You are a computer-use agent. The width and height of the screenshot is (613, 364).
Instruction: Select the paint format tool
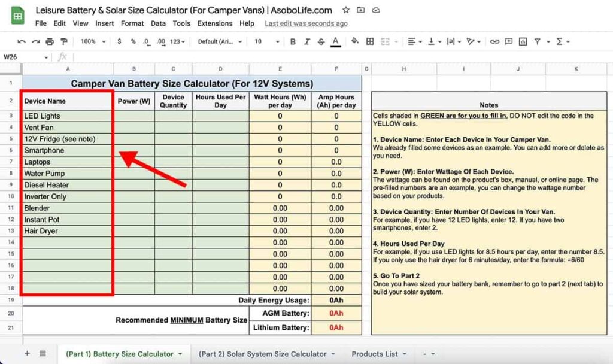(63, 41)
